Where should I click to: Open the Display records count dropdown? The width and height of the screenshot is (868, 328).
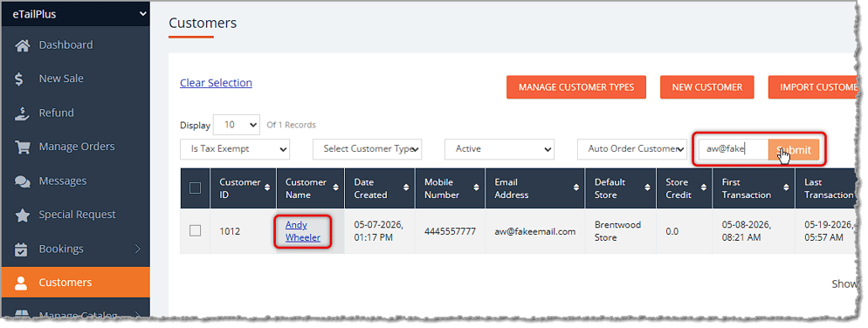point(237,125)
